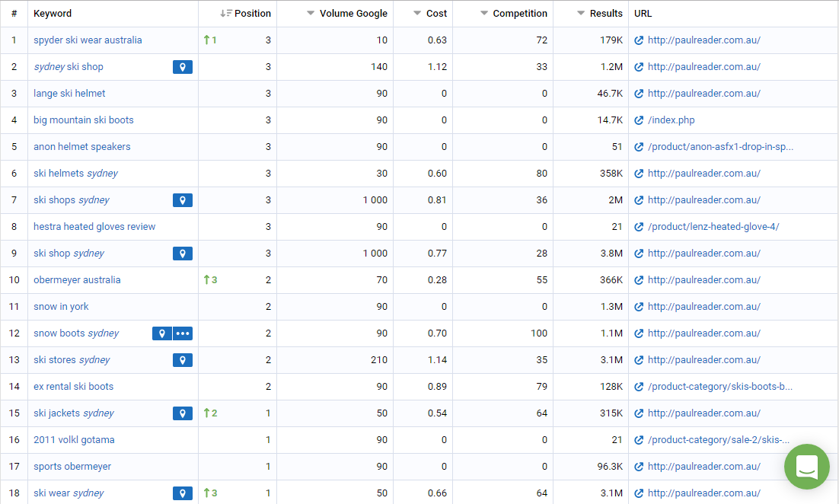839x504 pixels.
Task: Click position change up 2 for ski jackets sydney
Action: click(x=210, y=413)
